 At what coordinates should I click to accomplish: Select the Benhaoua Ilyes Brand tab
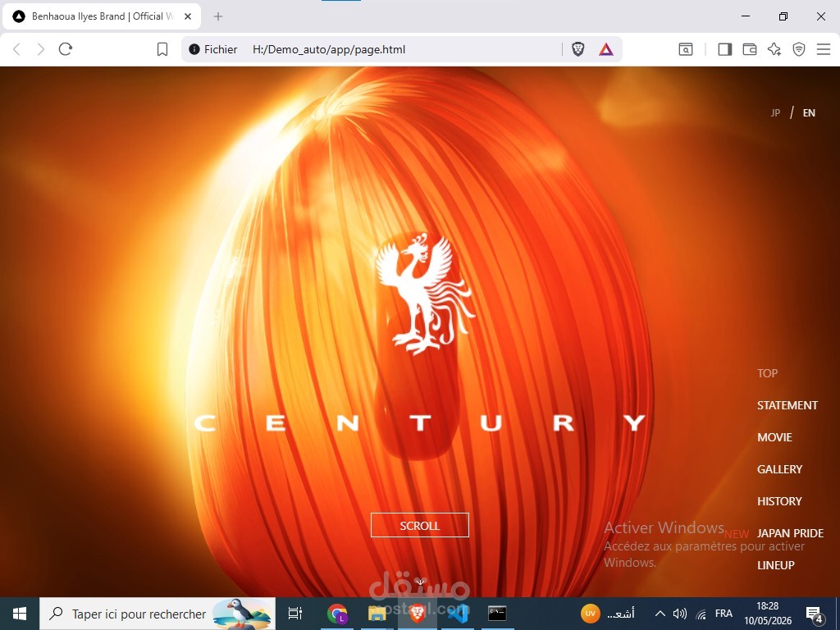tap(102, 16)
